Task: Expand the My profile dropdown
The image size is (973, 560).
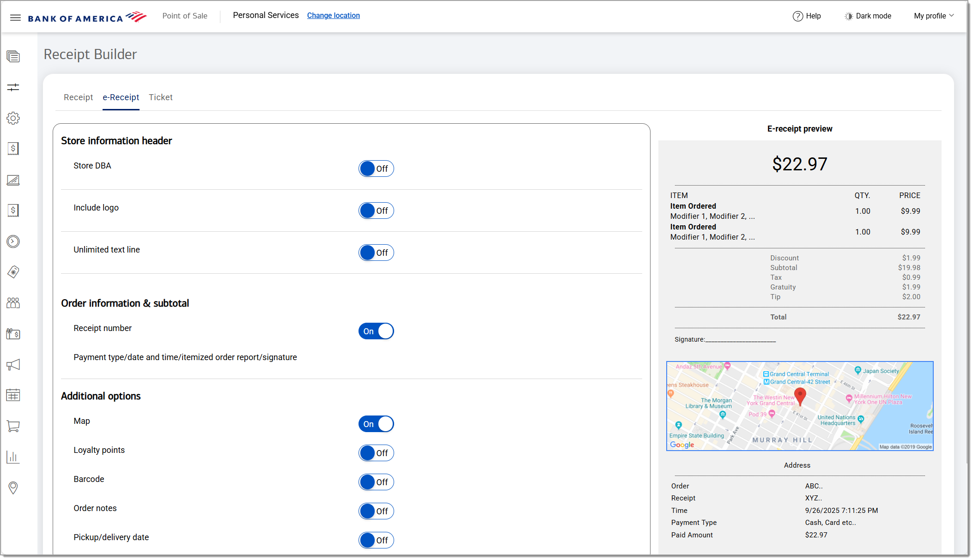Action: point(933,16)
